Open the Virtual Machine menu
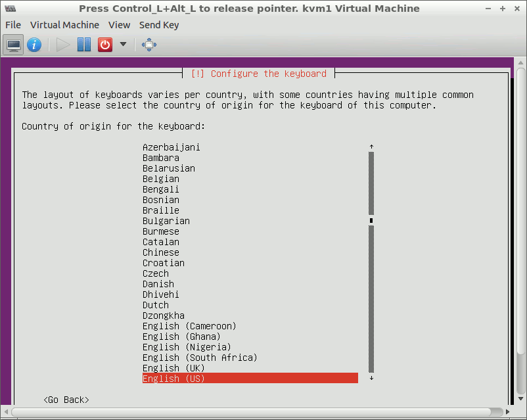 click(64, 25)
